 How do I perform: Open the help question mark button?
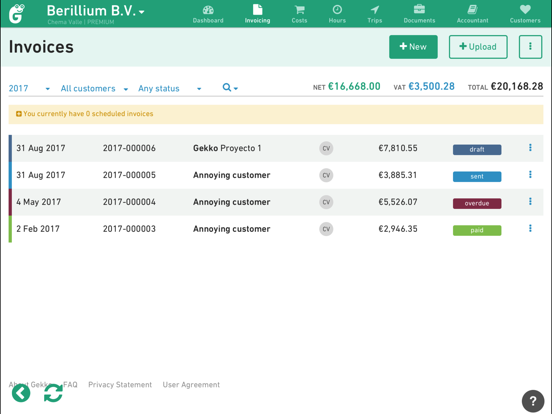pyautogui.click(x=533, y=401)
